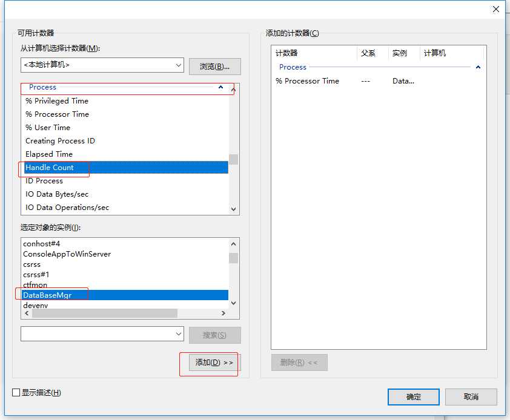Select added % Processor Time row
This screenshot has width=510, height=420.
point(377,81)
